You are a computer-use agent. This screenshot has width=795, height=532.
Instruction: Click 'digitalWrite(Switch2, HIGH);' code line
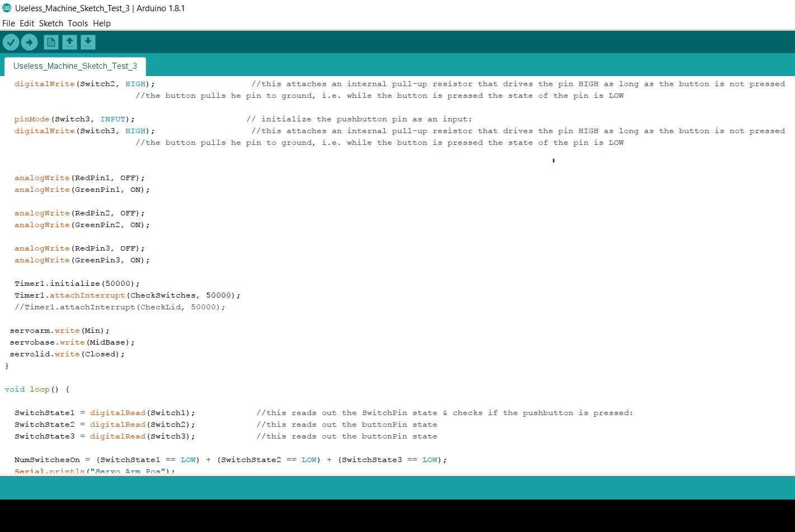click(84, 84)
